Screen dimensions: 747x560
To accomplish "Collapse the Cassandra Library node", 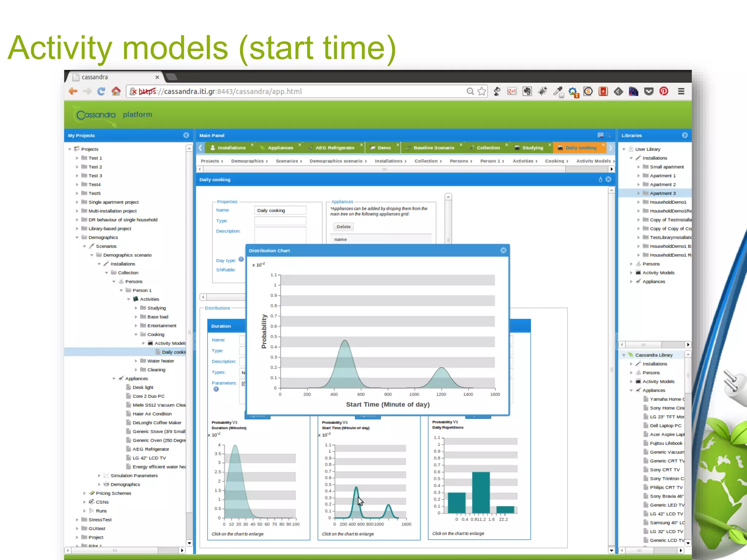I will [624, 355].
